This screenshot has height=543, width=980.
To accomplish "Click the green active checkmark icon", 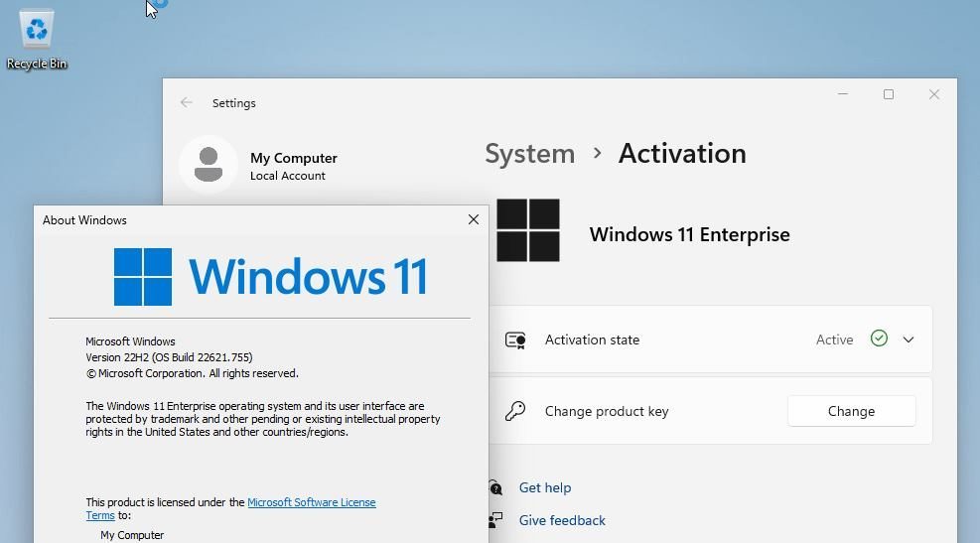I will [879, 339].
